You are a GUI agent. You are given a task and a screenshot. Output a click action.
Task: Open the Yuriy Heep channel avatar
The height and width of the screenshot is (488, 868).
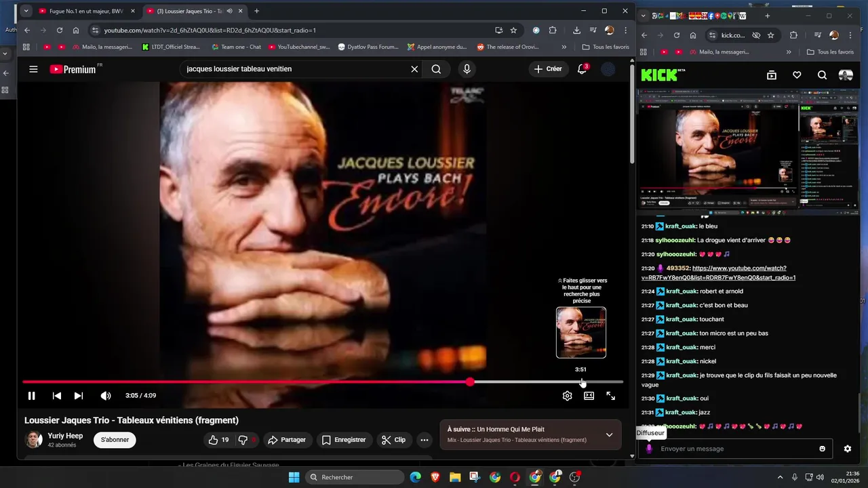[x=33, y=440]
